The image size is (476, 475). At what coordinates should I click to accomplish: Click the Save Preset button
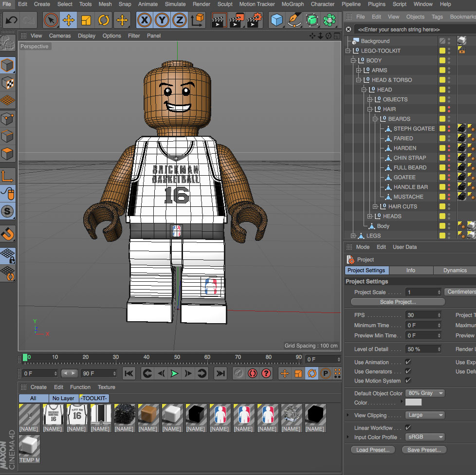(423, 450)
